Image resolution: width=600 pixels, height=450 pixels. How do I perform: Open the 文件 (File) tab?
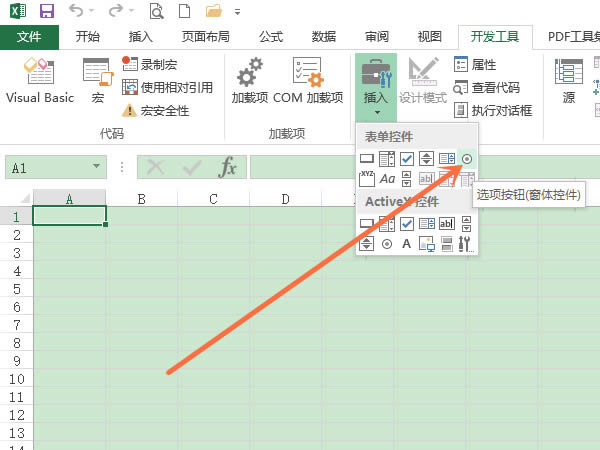tap(29, 37)
